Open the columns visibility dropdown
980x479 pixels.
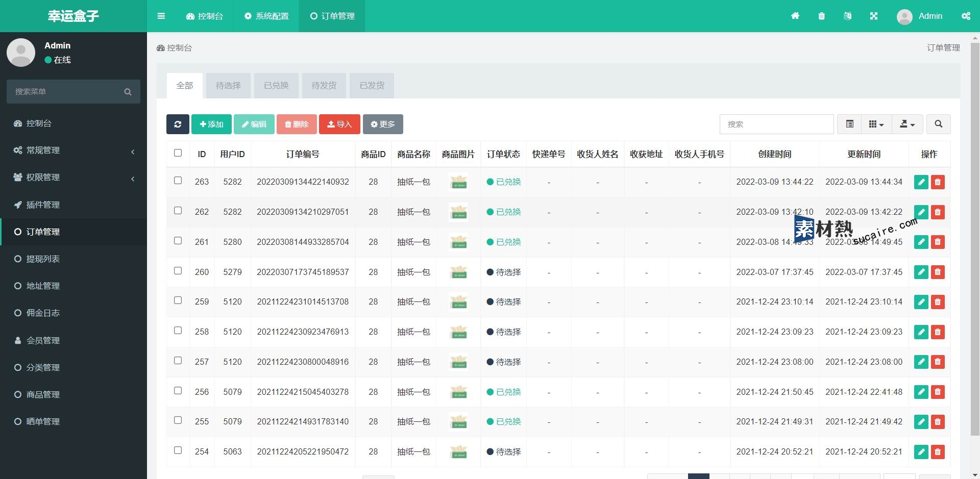(876, 124)
